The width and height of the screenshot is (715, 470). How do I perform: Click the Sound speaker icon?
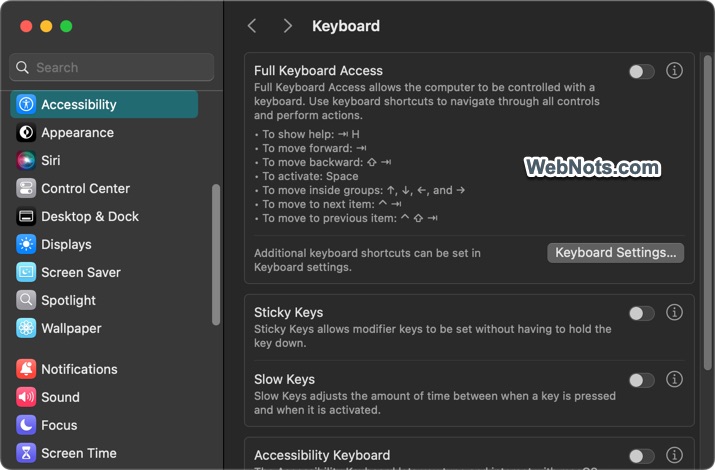(x=26, y=397)
